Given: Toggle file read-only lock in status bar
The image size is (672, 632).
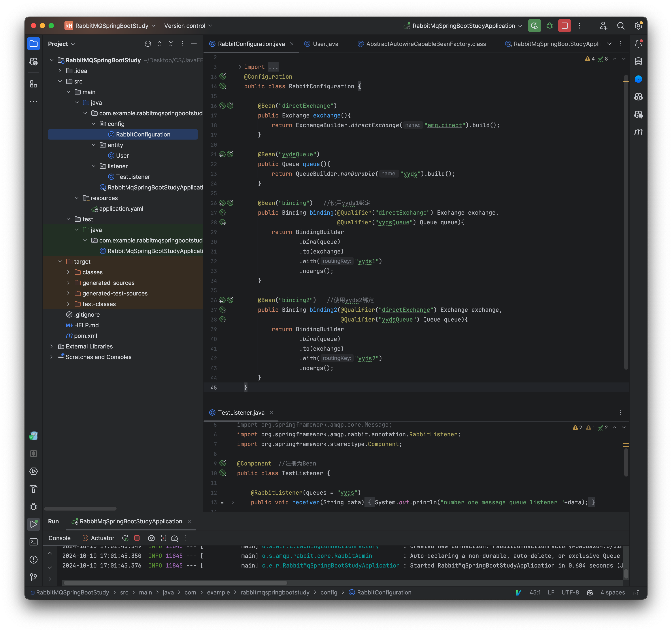Looking at the screenshot, I should (x=636, y=592).
